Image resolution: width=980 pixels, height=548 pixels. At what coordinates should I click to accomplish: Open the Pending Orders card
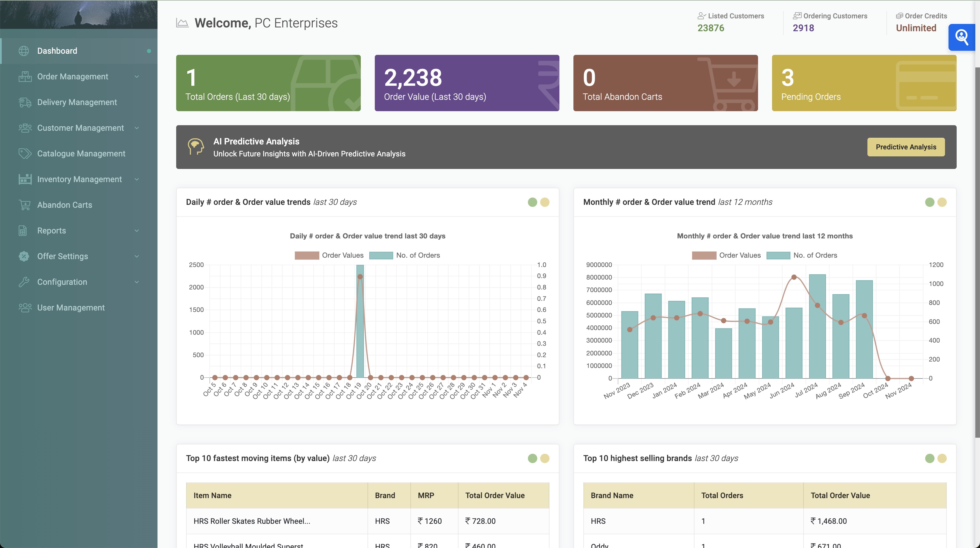[864, 83]
